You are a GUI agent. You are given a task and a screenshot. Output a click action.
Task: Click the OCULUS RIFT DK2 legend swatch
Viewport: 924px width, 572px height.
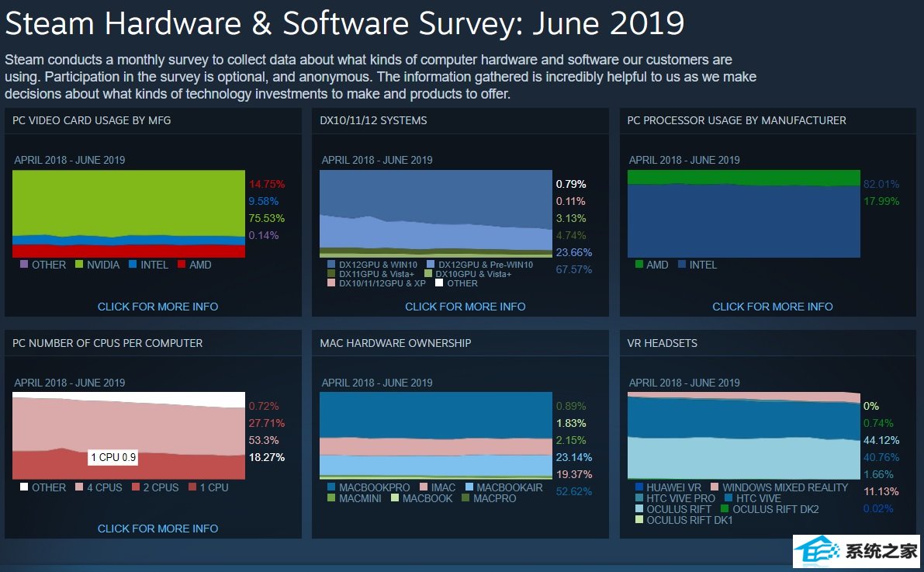[x=725, y=509]
